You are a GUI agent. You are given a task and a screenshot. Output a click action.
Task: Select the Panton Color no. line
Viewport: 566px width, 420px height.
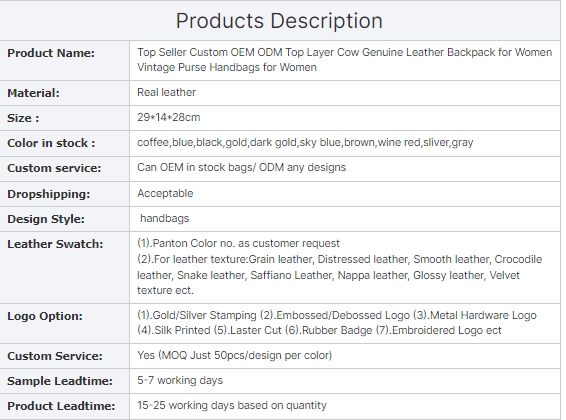pos(238,243)
